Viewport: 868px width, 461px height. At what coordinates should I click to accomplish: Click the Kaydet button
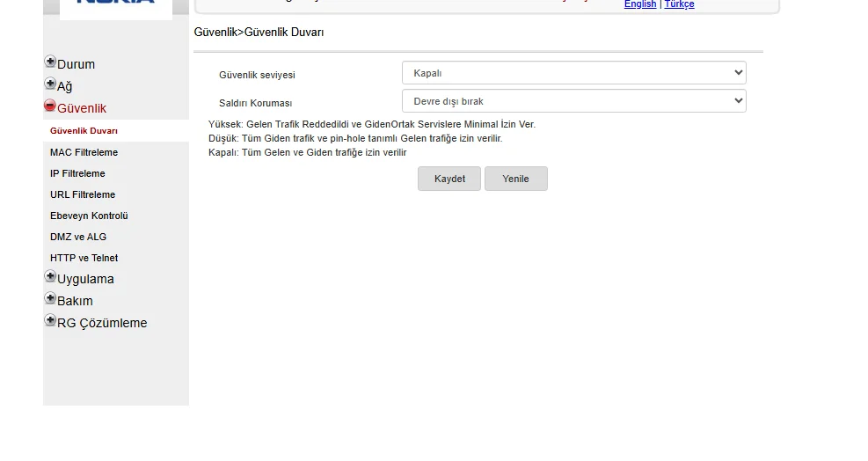tap(449, 179)
